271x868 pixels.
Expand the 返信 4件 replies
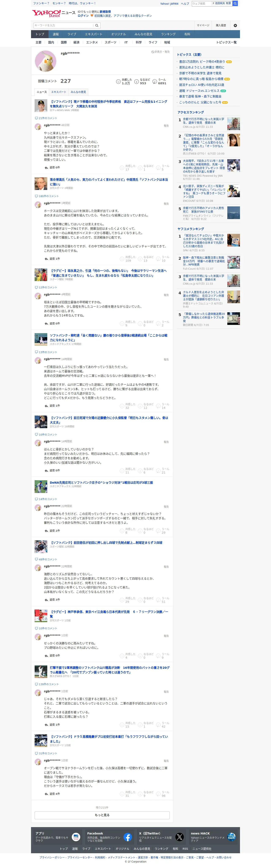[x=52, y=794]
